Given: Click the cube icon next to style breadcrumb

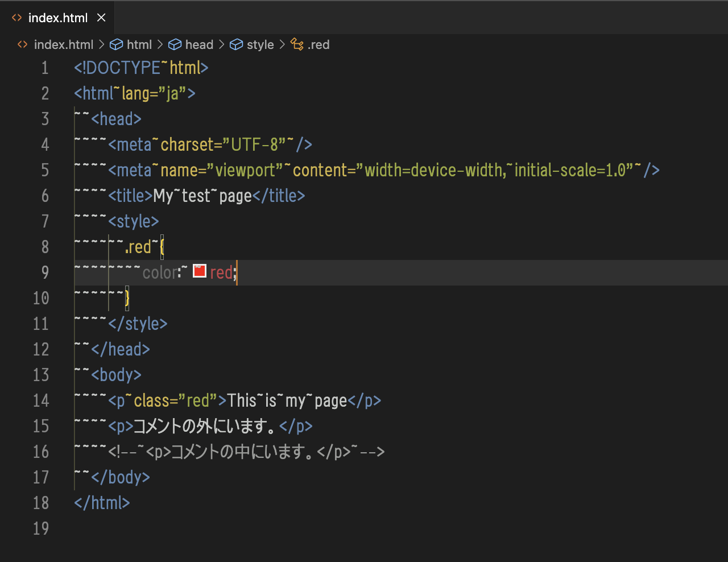Looking at the screenshot, I should tap(237, 45).
